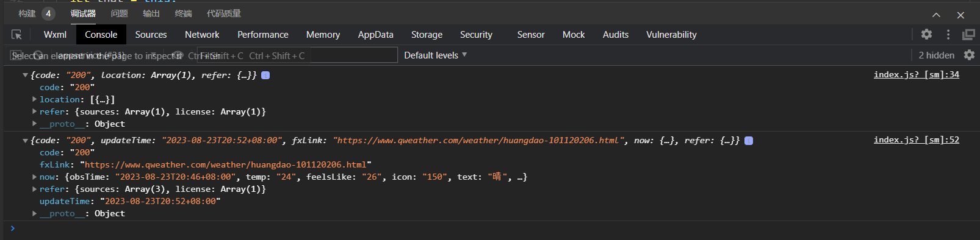The height and width of the screenshot is (240, 980).
Task: Open the Network tab
Action: click(x=202, y=35)
